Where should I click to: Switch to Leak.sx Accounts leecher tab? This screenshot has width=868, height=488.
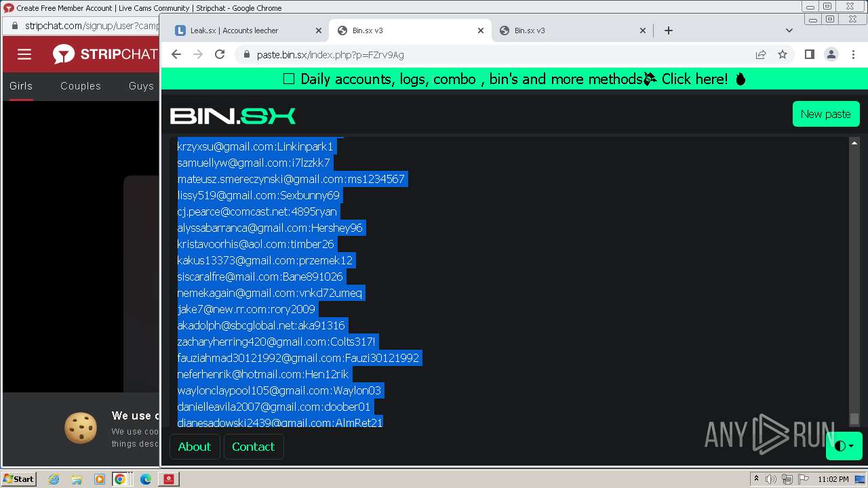(248, 30)
